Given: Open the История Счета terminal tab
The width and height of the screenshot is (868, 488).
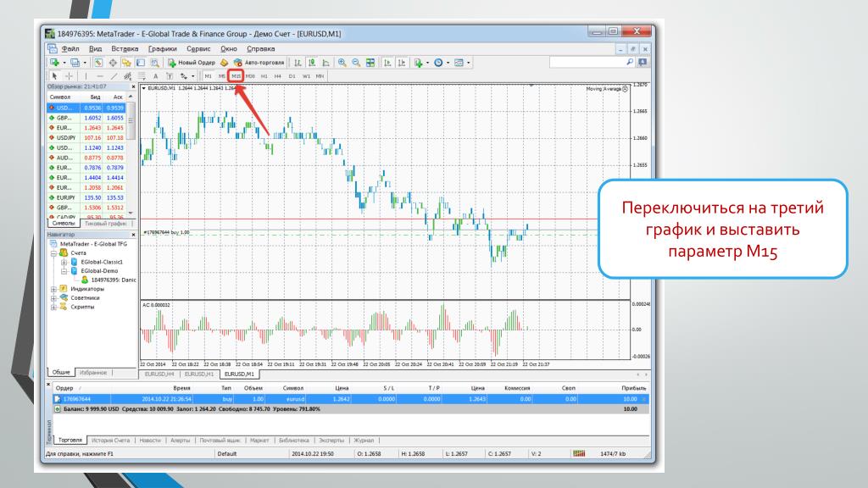Looking at the screenshot, I should [110, 441].
